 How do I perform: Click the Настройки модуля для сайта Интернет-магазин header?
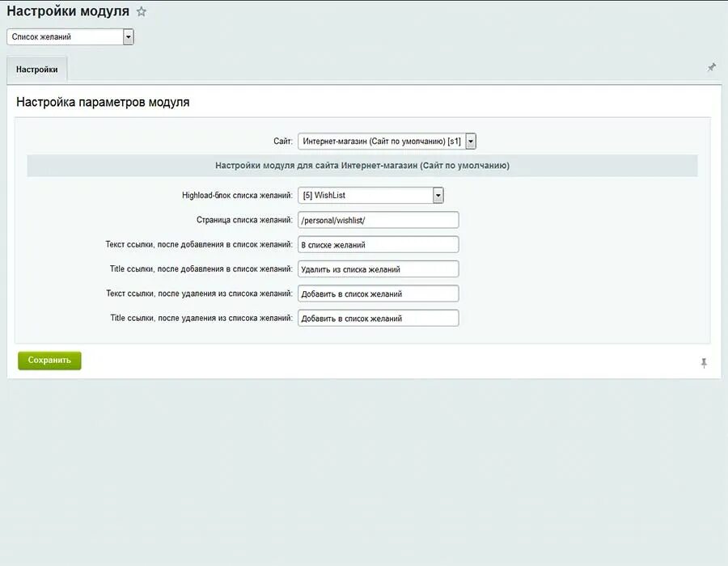362,166
